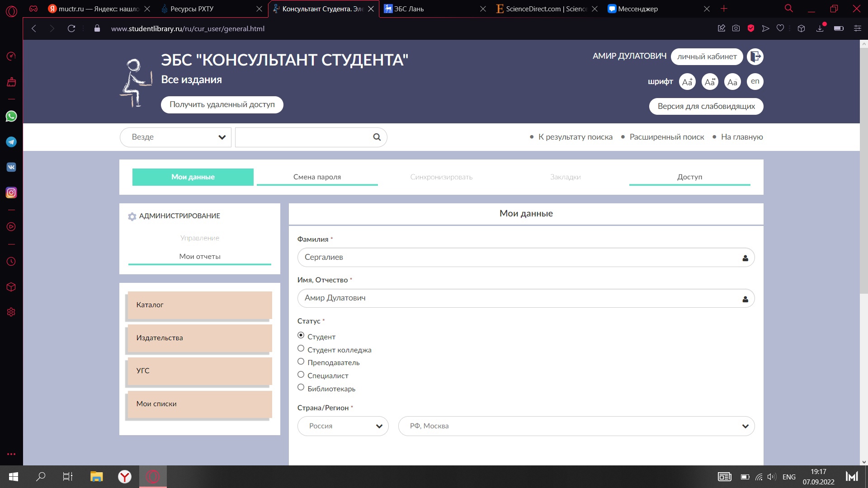The height and width of the screenshot is (488, 868).
Task: Switch to Смена пароля tab
Action: click(x=317, y=177)
